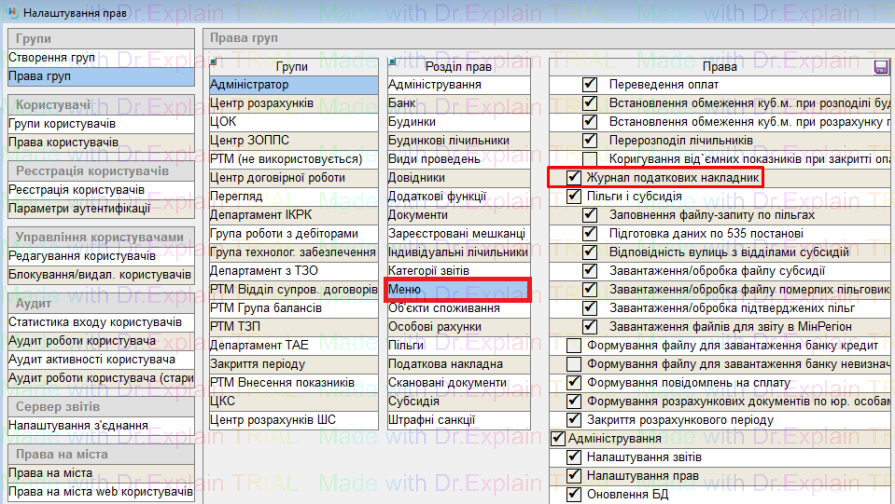This screenshot has height=504, width=895.
Task: Select Права на міста in the sidebar
Action: tap(50, 473)
